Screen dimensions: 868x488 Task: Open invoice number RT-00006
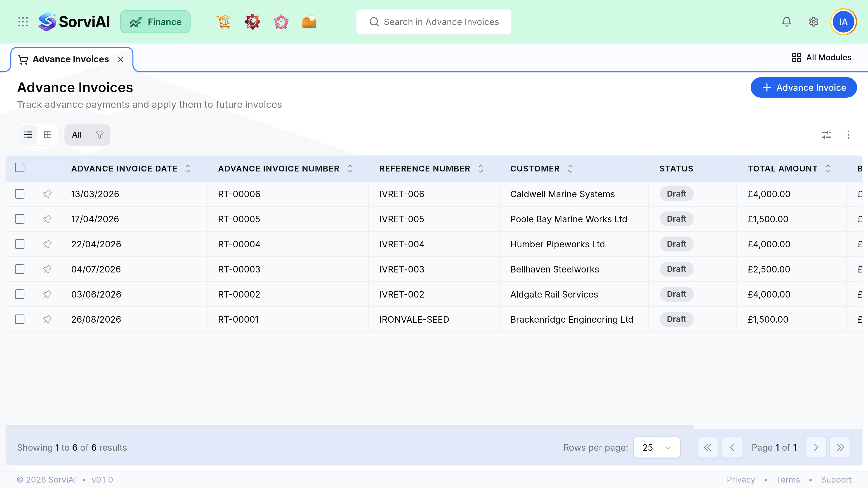(239, 194)
